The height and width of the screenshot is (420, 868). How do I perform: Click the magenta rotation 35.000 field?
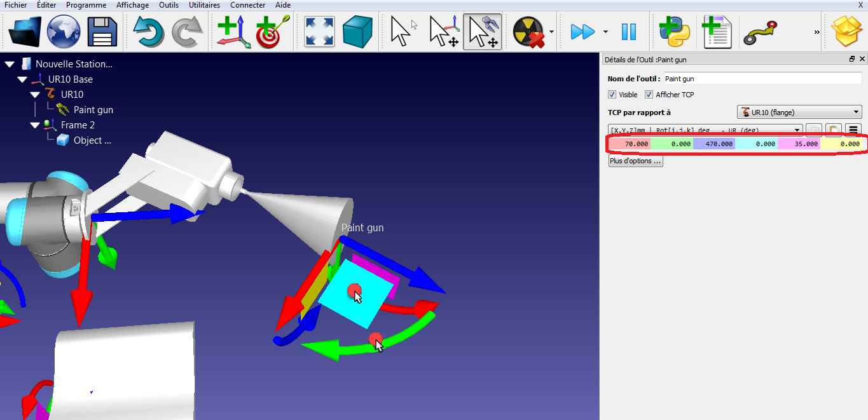799,144
